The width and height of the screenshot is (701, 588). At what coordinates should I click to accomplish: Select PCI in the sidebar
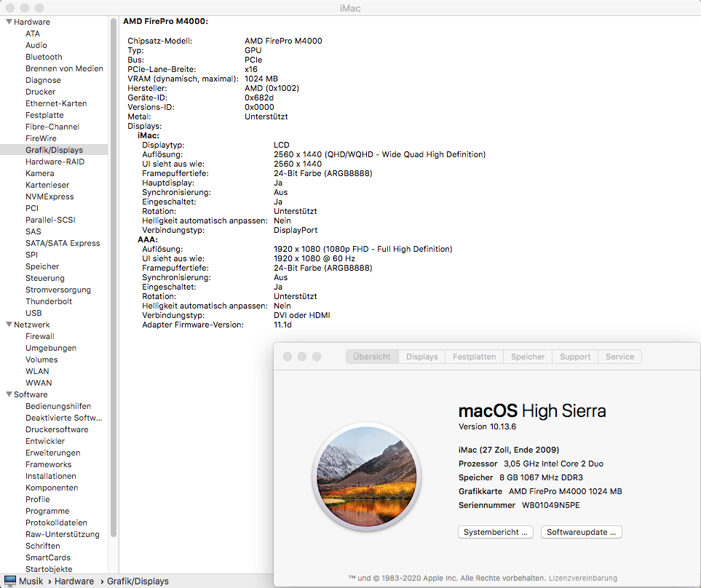(32, 208)
